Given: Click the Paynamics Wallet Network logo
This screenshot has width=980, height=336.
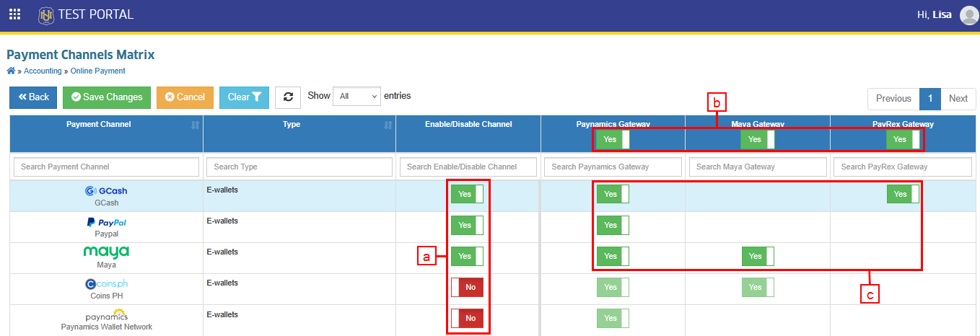Looking at the screenshot, I should 106,314.
